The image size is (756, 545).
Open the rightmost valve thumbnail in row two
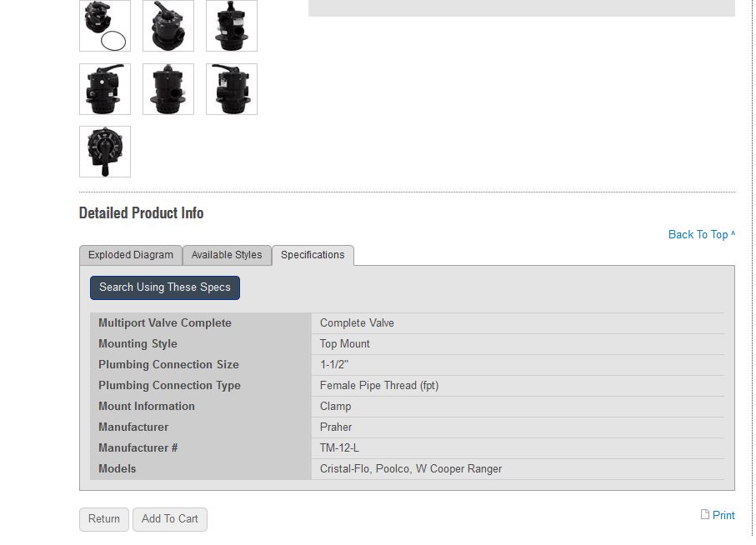click(231, 89)
